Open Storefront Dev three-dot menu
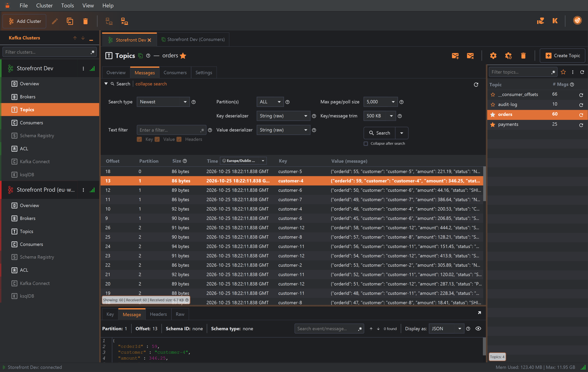This screenshot has width=588, height=372. click(83, 69)
